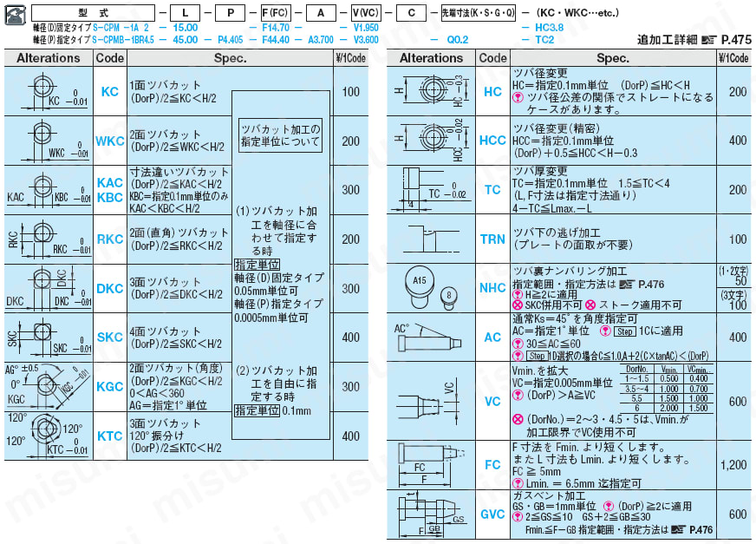Screen dimensions: 756x544
Task: Select the TRN code label
Action: click(492, 239)
